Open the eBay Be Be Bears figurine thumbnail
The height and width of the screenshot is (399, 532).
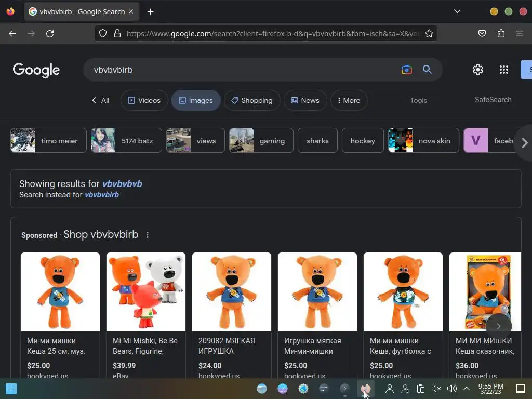(x=146, y=292)
